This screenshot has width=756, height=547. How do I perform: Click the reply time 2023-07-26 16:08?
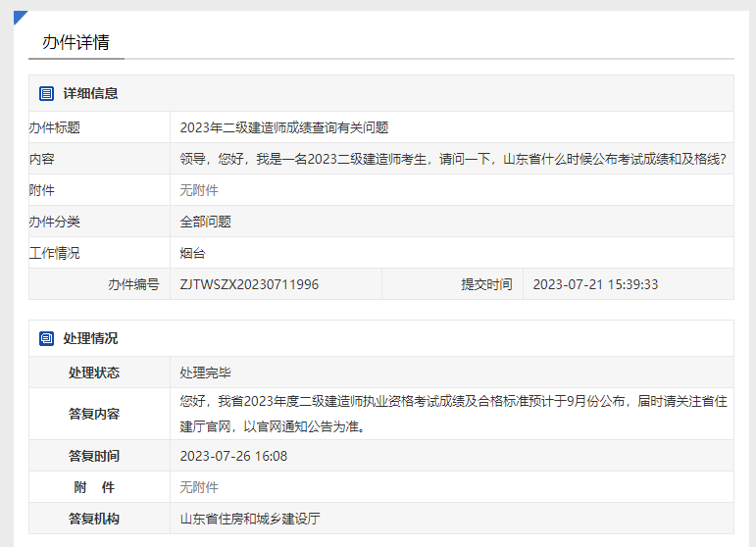(233, 456)
